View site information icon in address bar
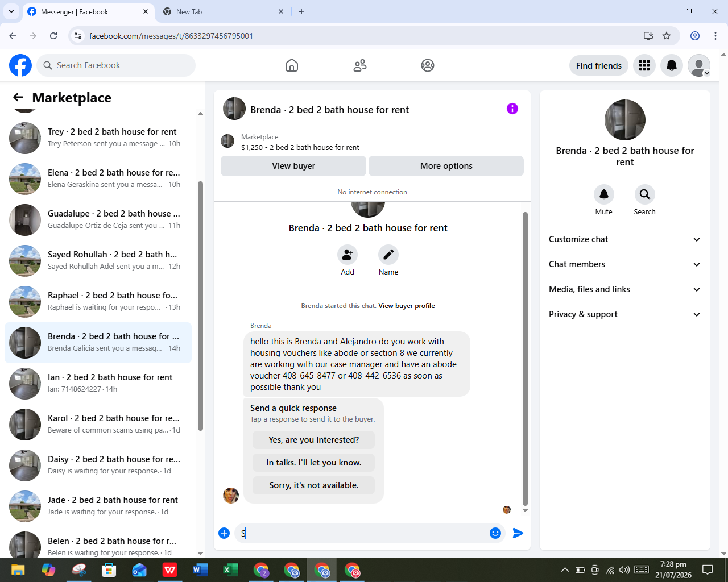This screenshot has width=728, height=582. coord(78,36)
